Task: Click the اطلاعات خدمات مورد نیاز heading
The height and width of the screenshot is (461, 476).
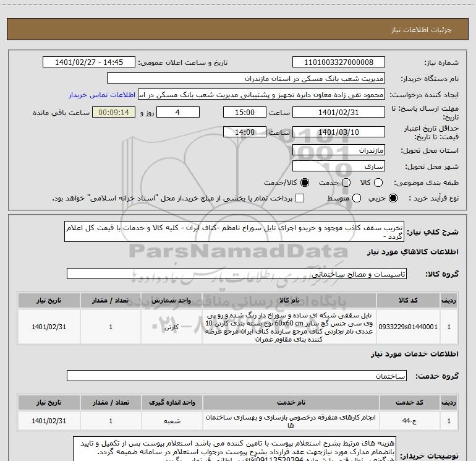Action: (414, 354)
